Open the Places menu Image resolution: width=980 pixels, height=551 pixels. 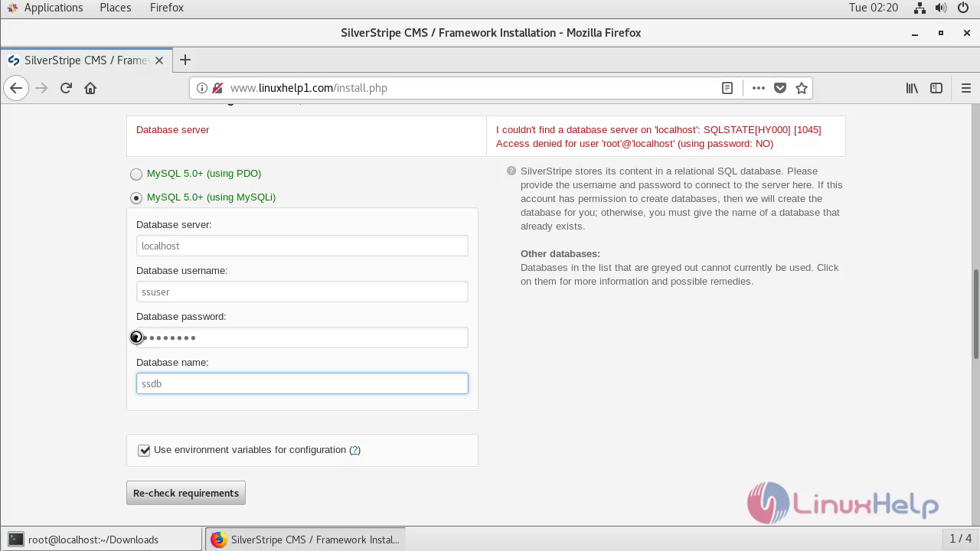115,8
